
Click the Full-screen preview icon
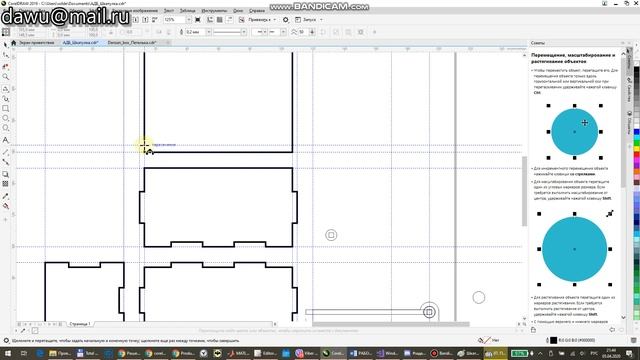[x=198, y=19]
